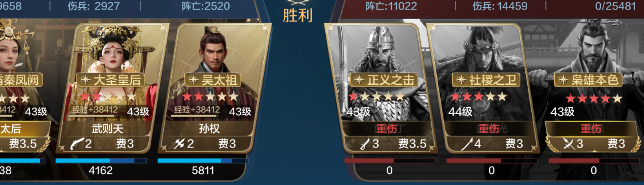Viewport: 644px width, 185px height.
Task: Click the blue troop bar showing 5811
Action: [x=203, y=161]
